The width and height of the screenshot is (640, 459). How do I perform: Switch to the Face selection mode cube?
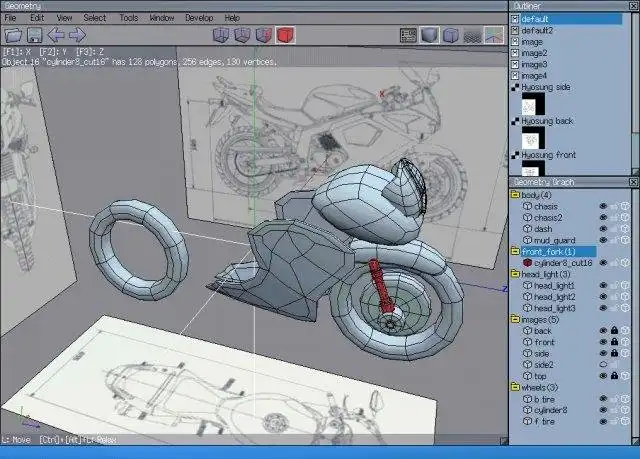pos(264,35)
